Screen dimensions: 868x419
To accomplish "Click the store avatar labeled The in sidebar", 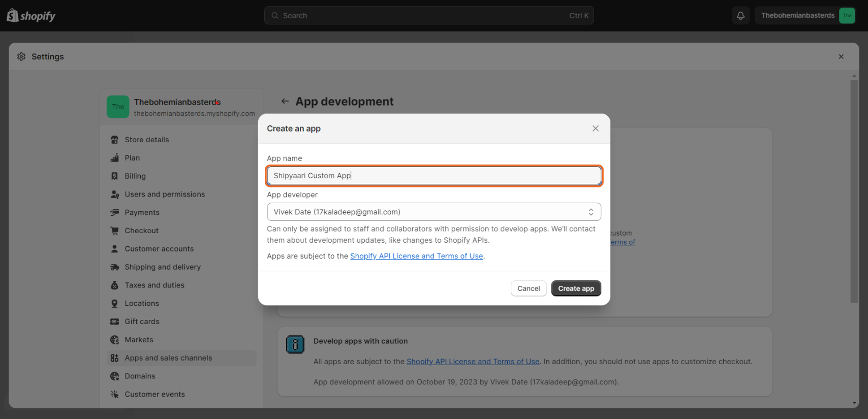I will tap(118, 107).
